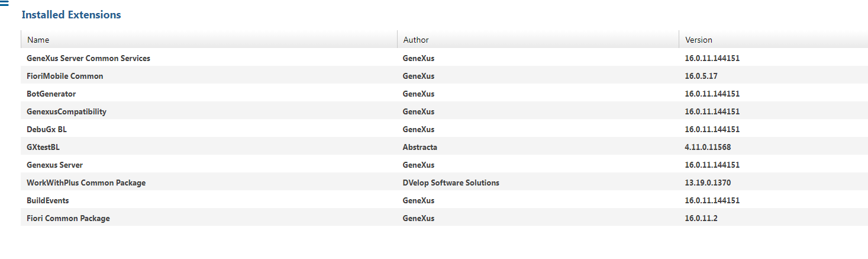Select the Fiori Common Package row
Viewport: 868px width, 259px height.
click(x=68, y=218)
